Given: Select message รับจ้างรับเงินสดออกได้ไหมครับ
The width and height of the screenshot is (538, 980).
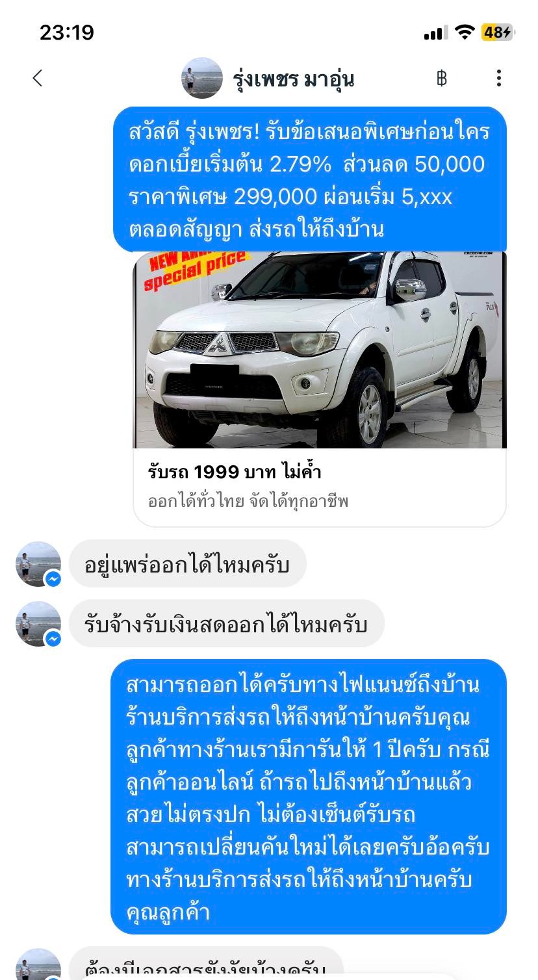Looking at the screenshot, I should tap(227, 624).
